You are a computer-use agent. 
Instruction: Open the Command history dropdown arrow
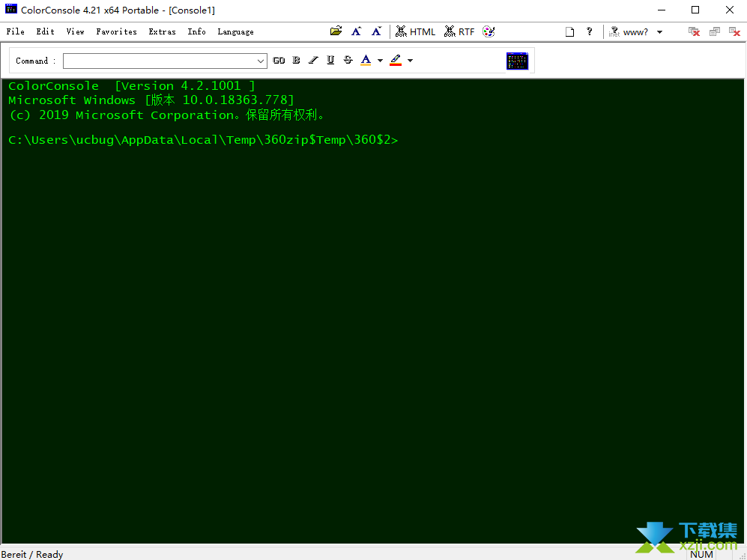pyautogui.click(x=261, y=61)
